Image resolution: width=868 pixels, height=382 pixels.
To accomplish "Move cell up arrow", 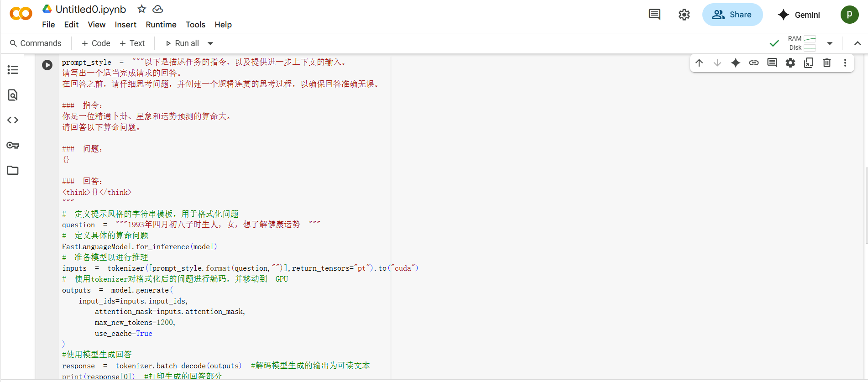I will [699, 63].
